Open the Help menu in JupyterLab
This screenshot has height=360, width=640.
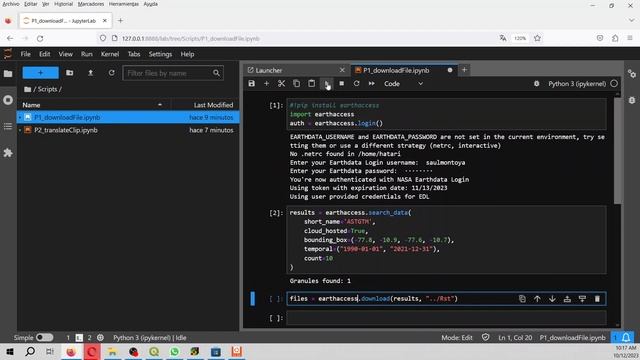[x=187, y=54]
